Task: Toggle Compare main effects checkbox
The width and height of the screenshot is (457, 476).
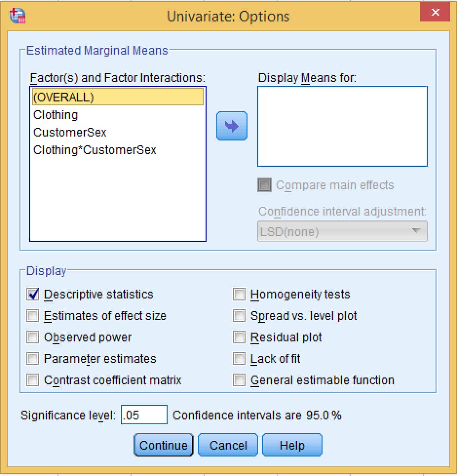Action: click(x=264, y=185)
